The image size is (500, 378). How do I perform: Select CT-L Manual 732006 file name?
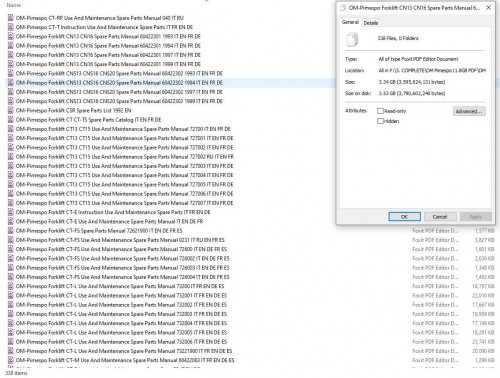(121, 342)
